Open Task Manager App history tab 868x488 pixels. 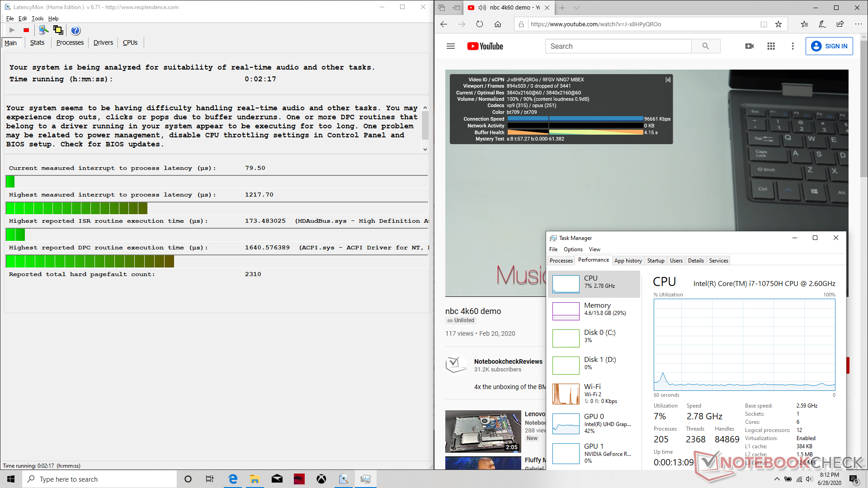[x=627, y=261]
